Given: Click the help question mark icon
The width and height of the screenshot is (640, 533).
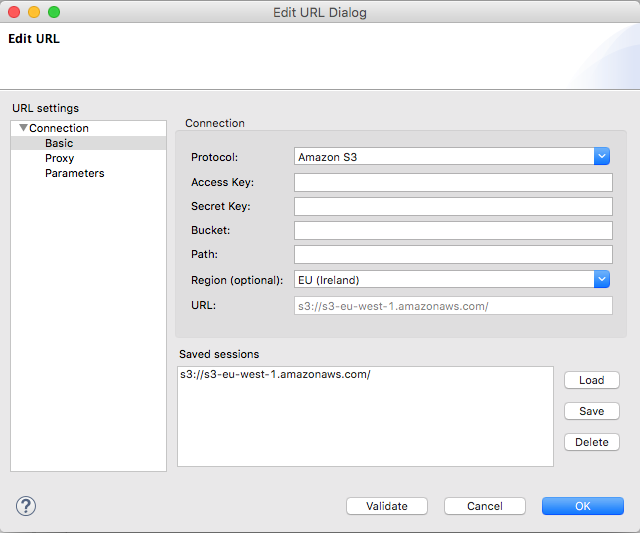Looking at the screenshot, I should pos(26,506).
